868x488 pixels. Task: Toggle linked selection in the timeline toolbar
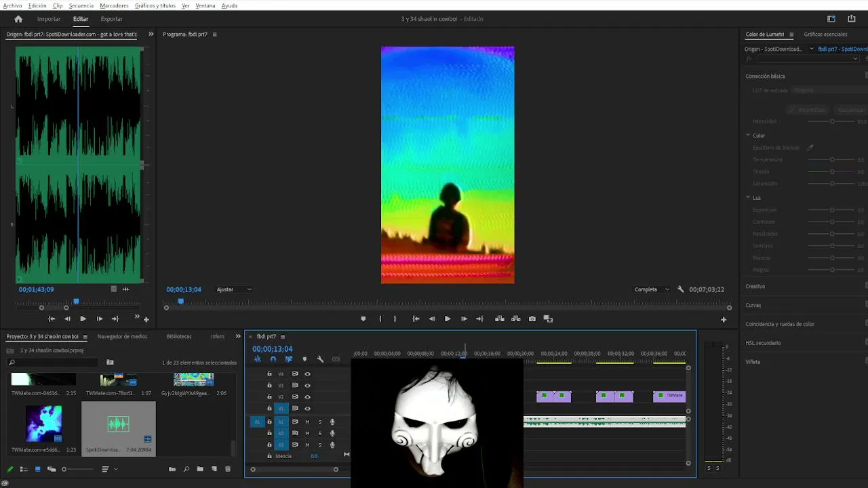[289, 359]
